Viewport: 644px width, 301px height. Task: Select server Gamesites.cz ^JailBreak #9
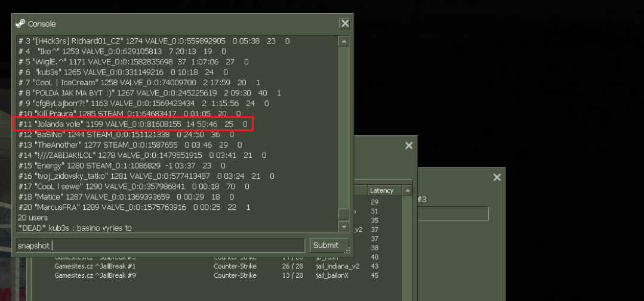tap(95, 275)
